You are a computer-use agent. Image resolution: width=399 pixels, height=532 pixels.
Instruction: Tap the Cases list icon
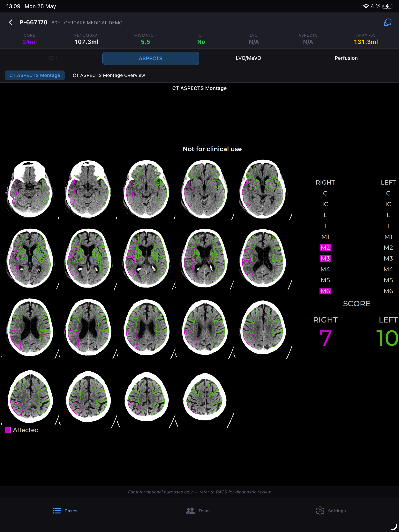click(x=56, y=511)
